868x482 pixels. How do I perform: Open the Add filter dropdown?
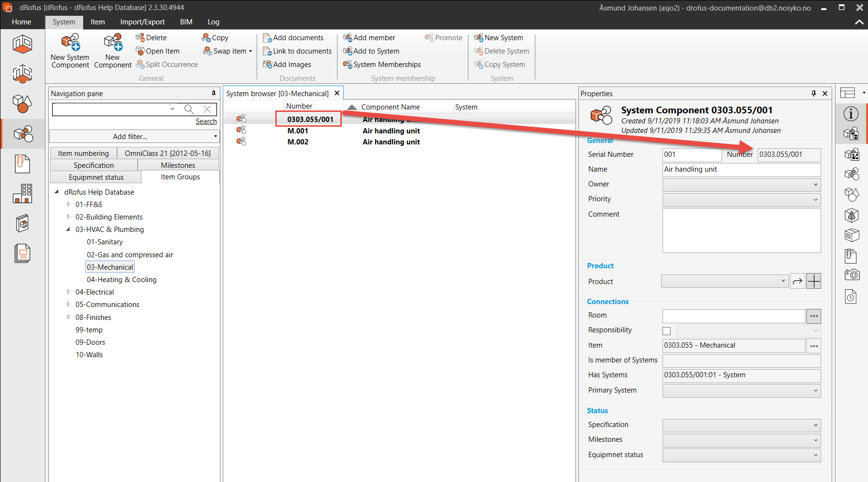click(134, 137)
